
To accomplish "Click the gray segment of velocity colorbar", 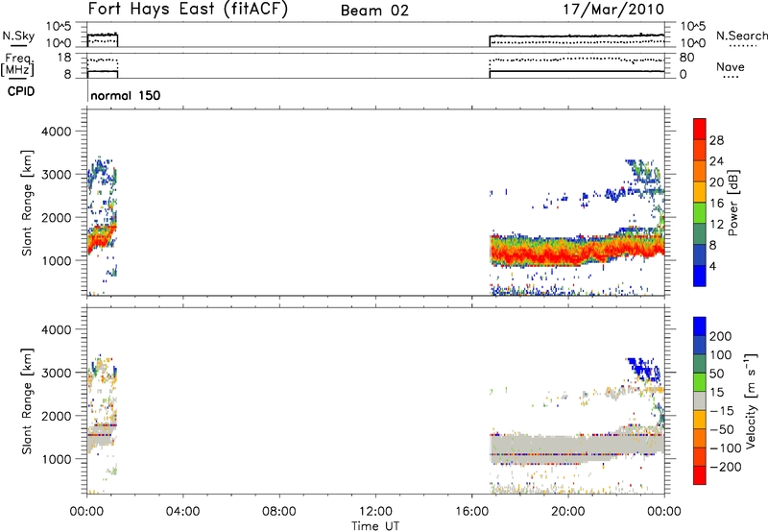I will click(700, 401).
